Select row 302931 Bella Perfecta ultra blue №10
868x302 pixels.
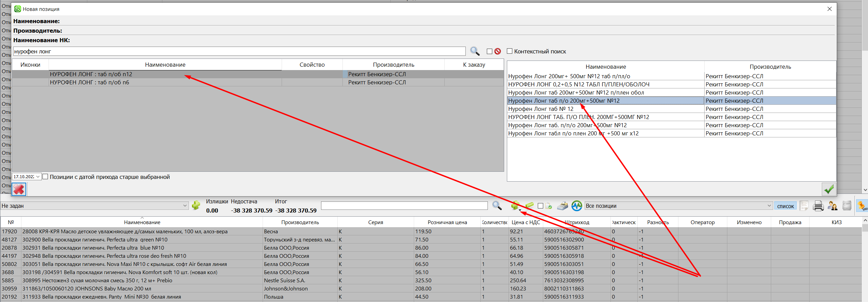[x=431, y=248]
